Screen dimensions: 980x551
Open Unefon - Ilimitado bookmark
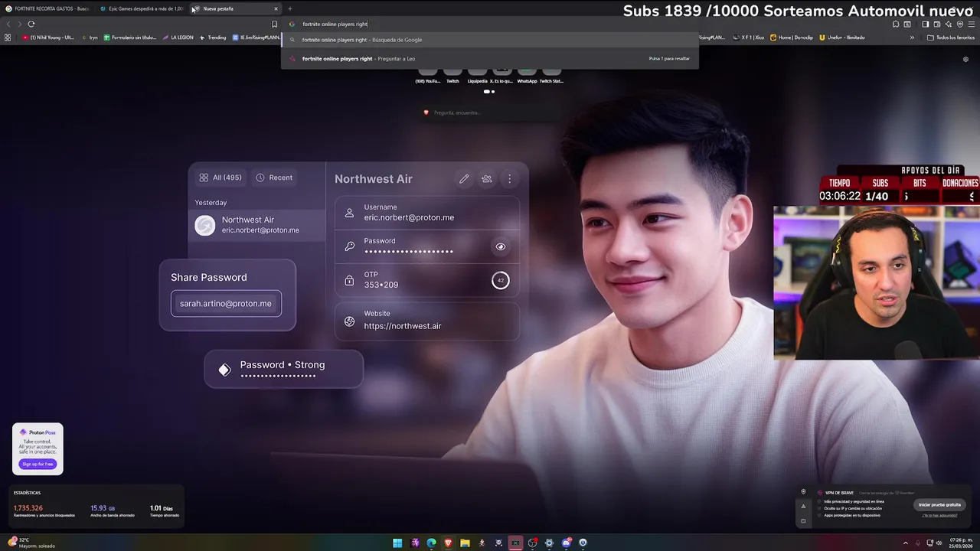click(842, 37)
